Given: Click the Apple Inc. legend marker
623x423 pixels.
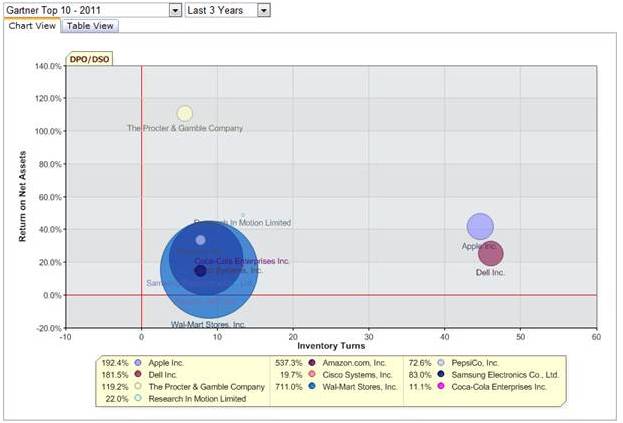Looking at the screenshot, I should (x=138, y=363).
